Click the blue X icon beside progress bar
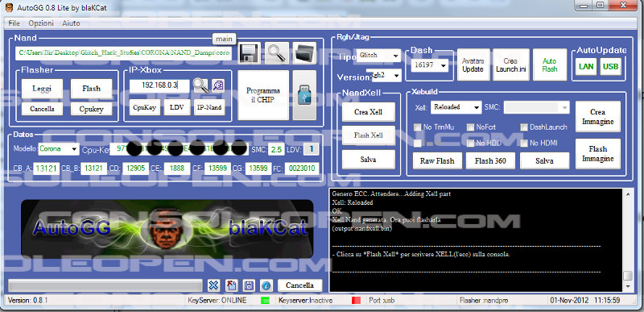644x312 pixels. [x=213, y=285]
